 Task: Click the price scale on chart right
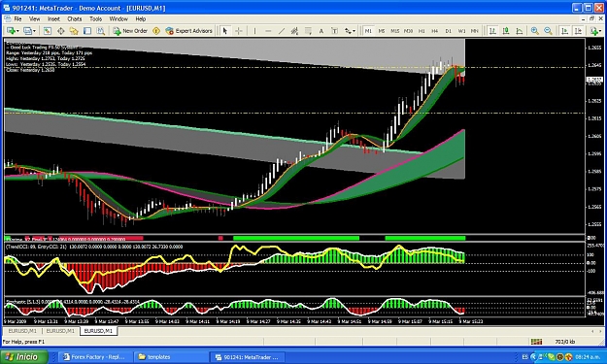tap(594, 137)
